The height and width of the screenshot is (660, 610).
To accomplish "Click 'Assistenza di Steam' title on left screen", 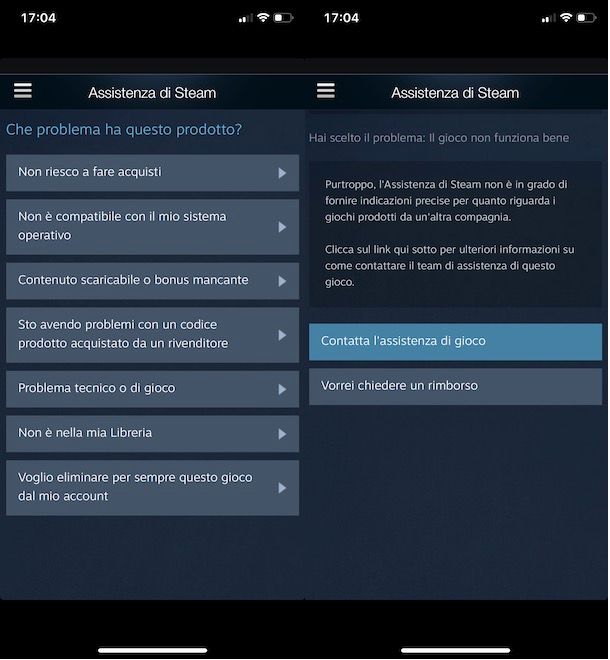I will [152, 93].
